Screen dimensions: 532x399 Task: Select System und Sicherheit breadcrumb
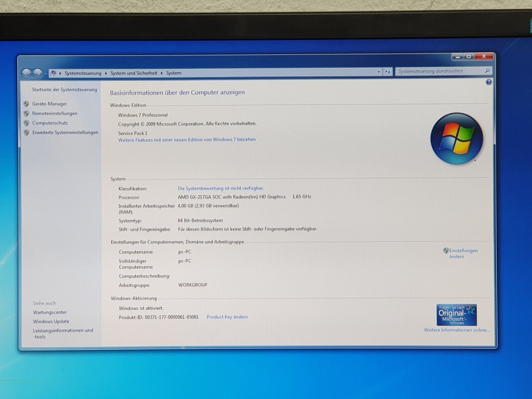click(x=134, y=73)
